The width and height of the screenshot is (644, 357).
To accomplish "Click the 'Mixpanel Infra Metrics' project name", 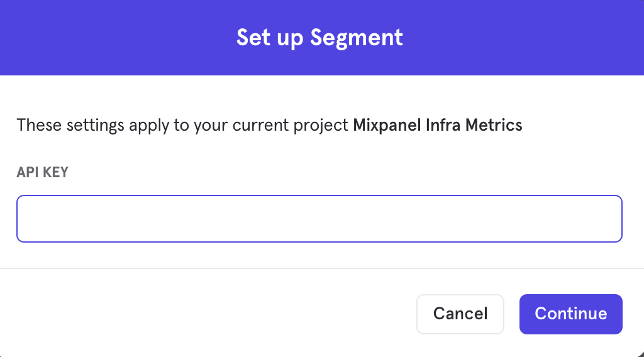I will coord(437,125).
